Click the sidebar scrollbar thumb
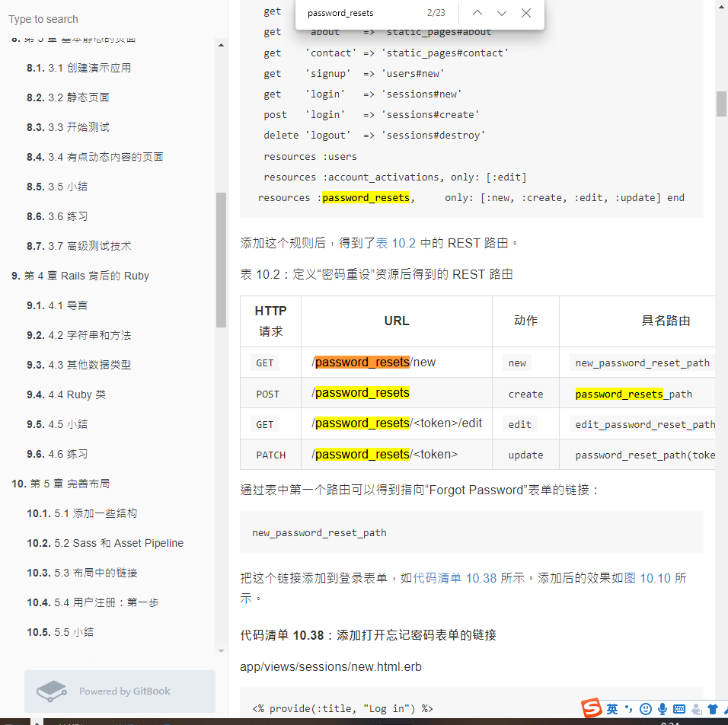 (221, 260)
